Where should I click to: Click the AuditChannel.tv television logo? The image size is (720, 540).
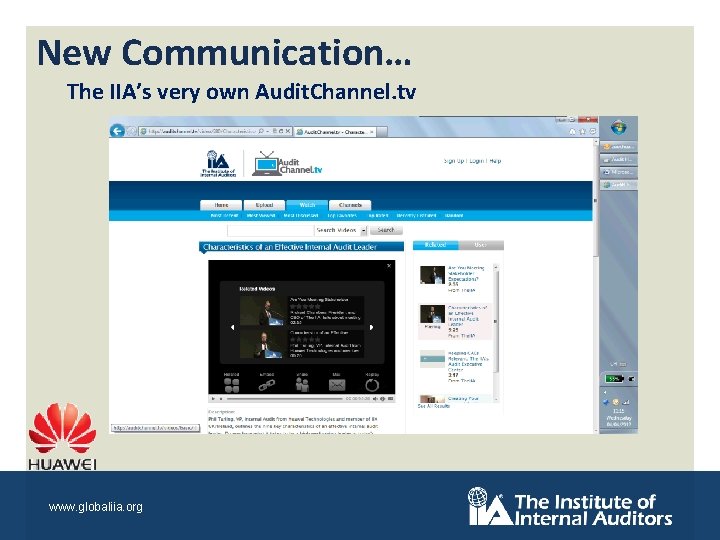click(x=287, y=164)
